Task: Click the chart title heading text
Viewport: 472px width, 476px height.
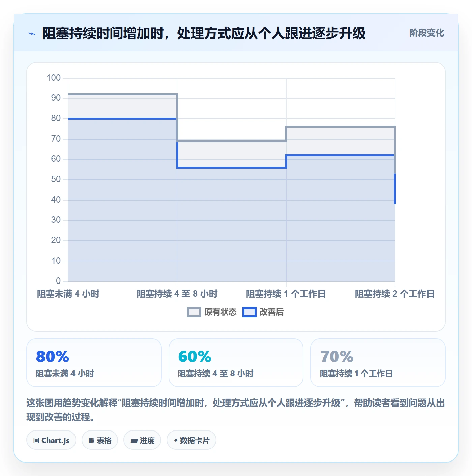Action: (204, 33)
